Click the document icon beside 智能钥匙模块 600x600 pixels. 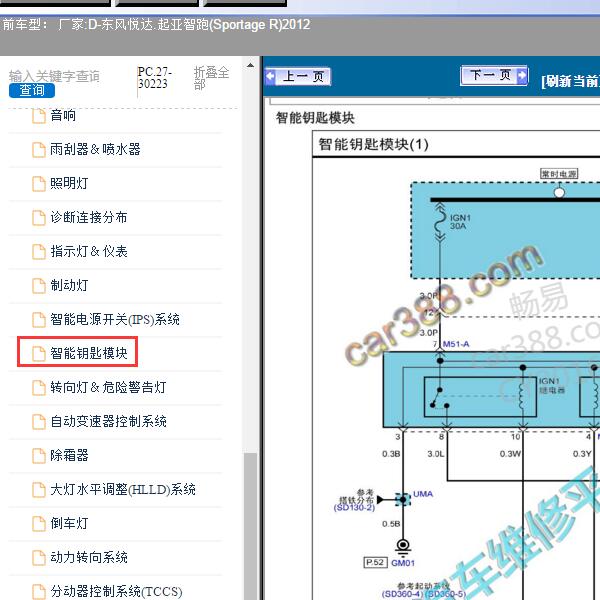tap(39, 354)
